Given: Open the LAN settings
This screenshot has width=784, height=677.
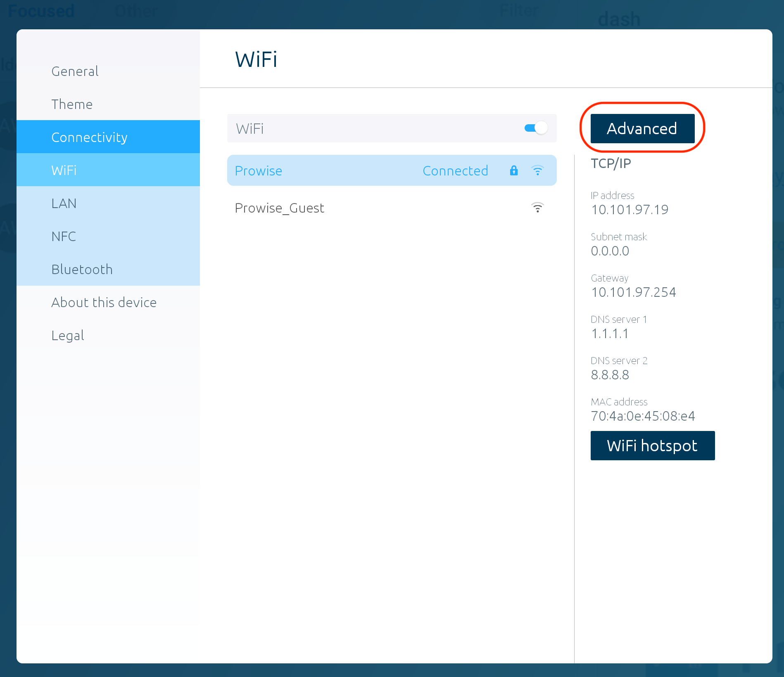Looking at the screenshot, I should pyautogui.click(x=64, y=203).
